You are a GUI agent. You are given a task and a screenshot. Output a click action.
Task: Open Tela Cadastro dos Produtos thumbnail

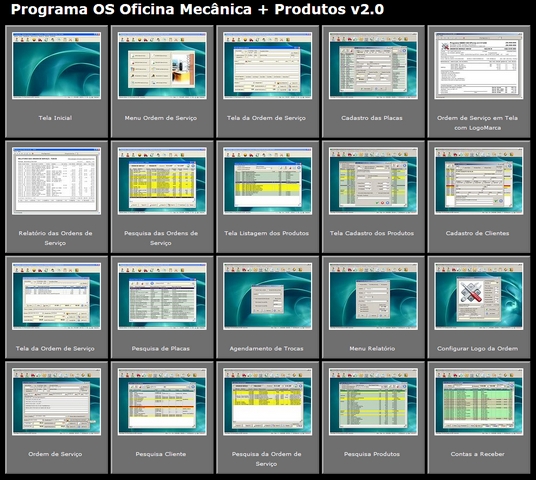tap(373, 181)
